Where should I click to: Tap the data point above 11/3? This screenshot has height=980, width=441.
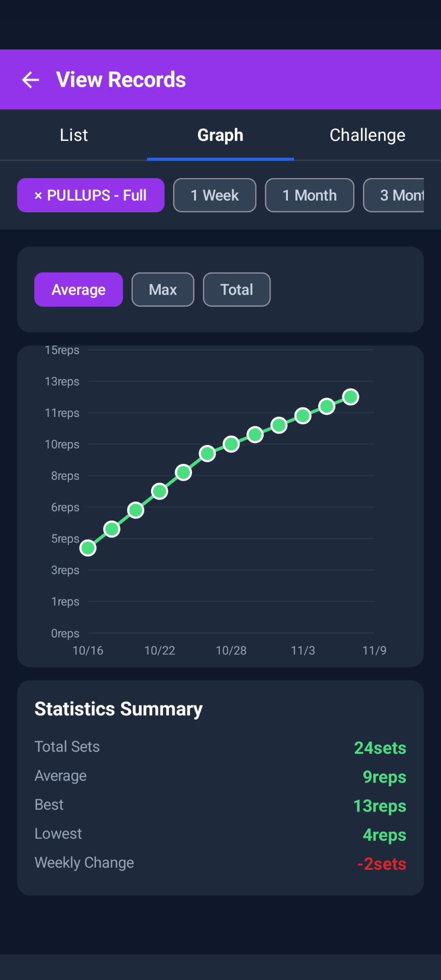pyautogui.click(x=303, y=415)
